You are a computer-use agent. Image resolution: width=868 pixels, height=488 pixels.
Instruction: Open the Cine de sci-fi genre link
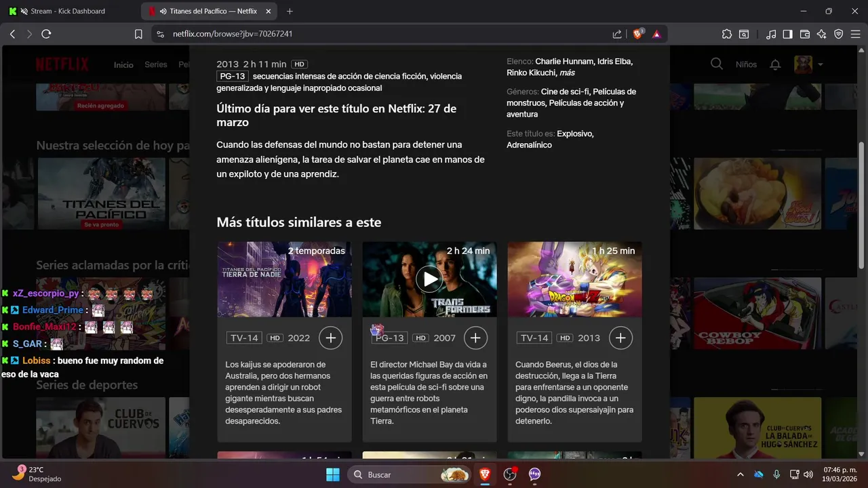[x=566, y=91]
